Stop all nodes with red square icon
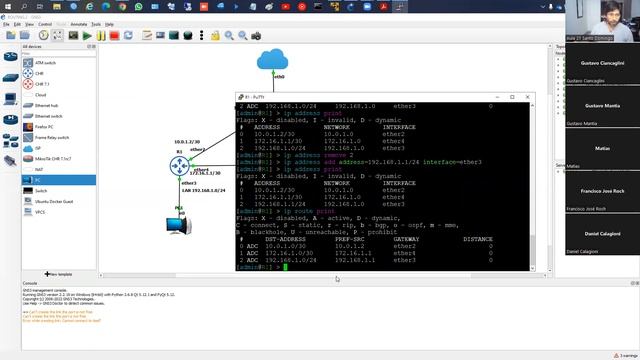640x360 pixels. point(114,36)
